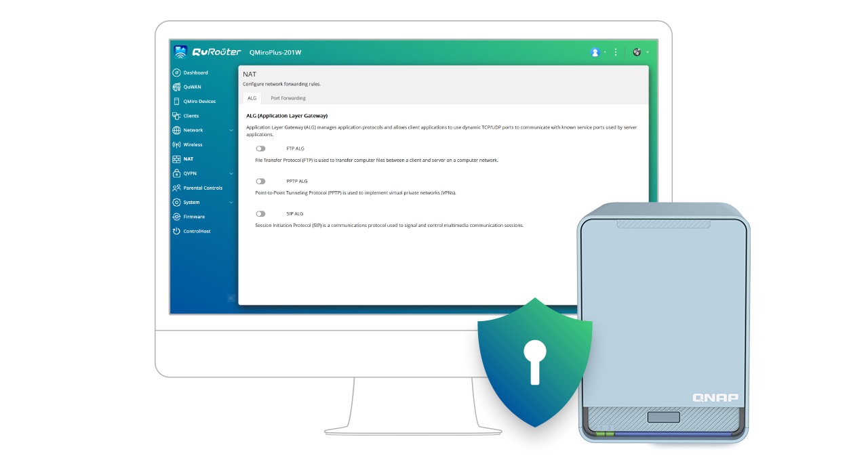Open the three-dot more options menu

[616, 52]
